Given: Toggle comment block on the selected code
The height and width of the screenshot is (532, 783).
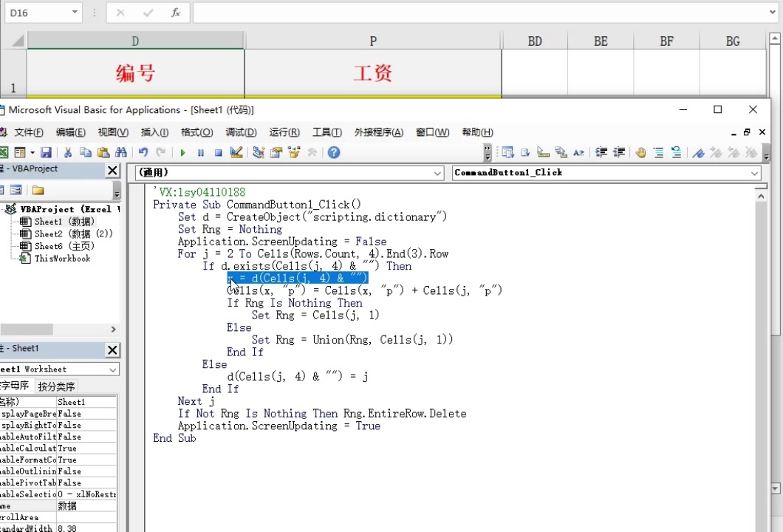Looking at the screenshot, I should pos(658,152).
